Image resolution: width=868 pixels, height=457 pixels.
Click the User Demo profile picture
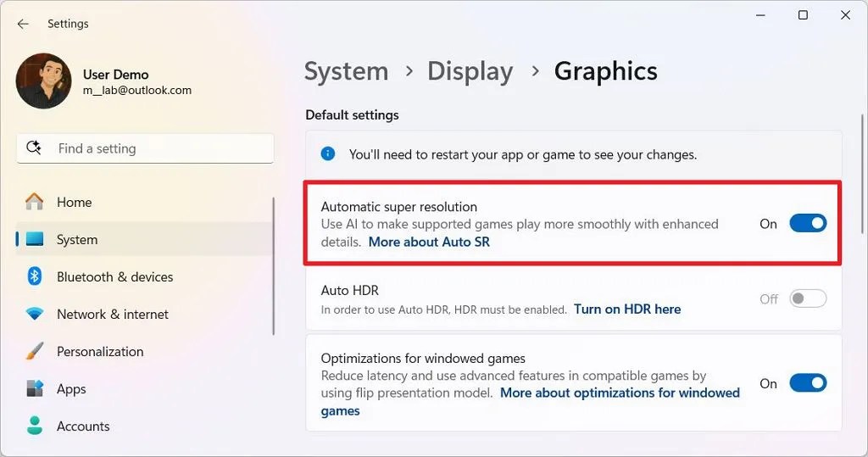(x=44, y=81)
